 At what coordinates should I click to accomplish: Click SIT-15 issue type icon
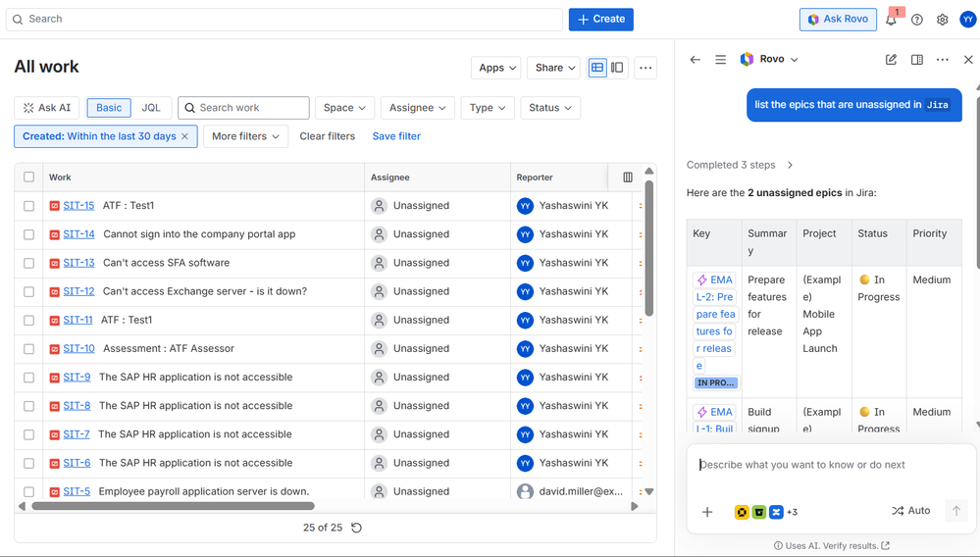(x=54, y=205)
